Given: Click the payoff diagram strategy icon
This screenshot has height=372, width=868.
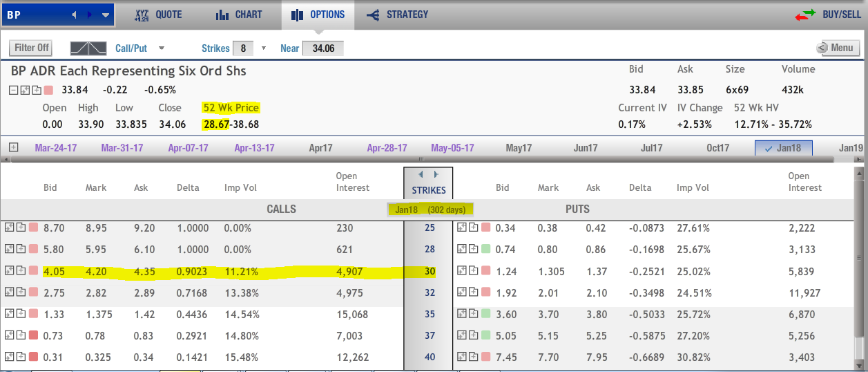Looking at the screenshot, I should pos(88,48).
